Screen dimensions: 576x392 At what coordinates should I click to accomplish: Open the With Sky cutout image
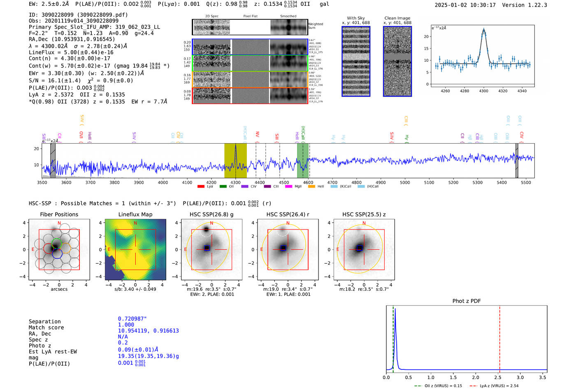(356, 61)
